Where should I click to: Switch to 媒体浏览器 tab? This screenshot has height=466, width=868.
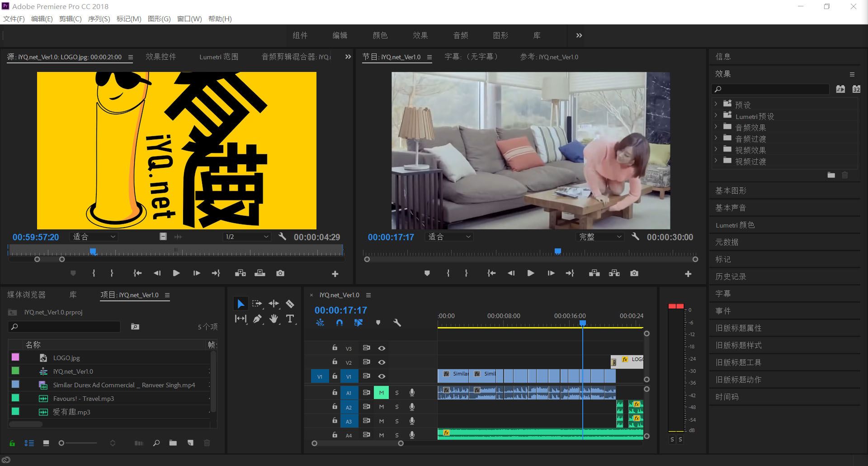point(26,295)
